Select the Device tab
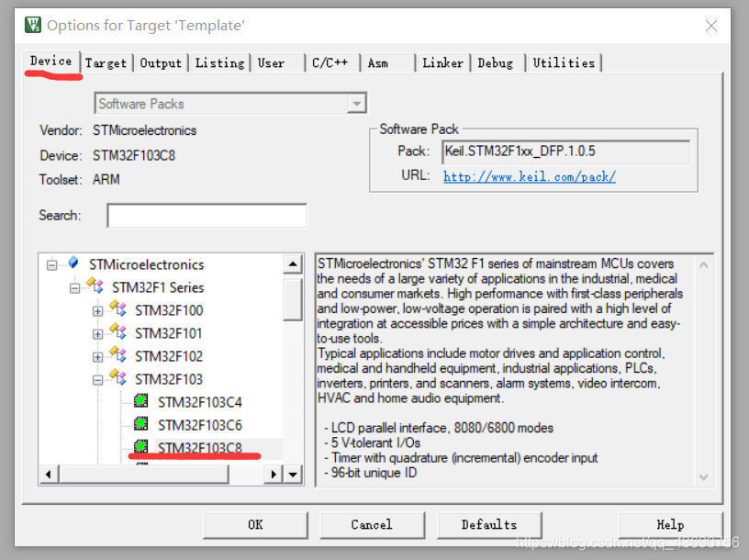This screenshot has width=749, height=560. coord(51,62)
